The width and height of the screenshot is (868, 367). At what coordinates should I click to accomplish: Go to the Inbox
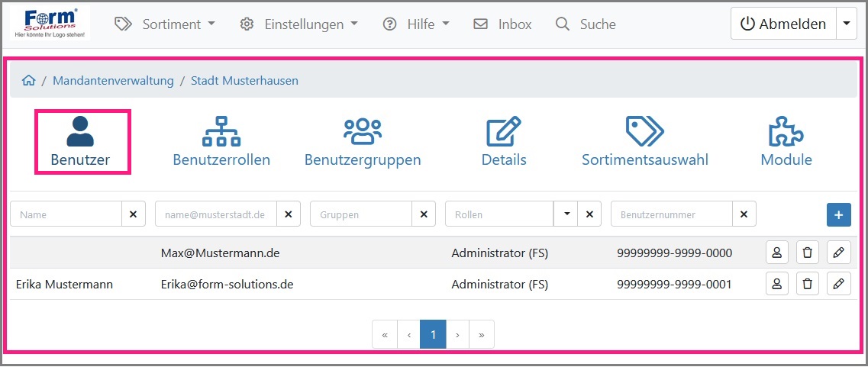(502, 24)
